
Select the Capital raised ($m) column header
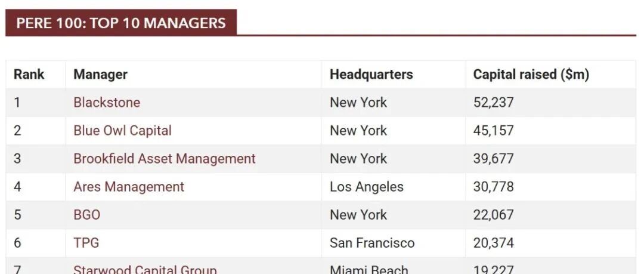pos(531,75)
